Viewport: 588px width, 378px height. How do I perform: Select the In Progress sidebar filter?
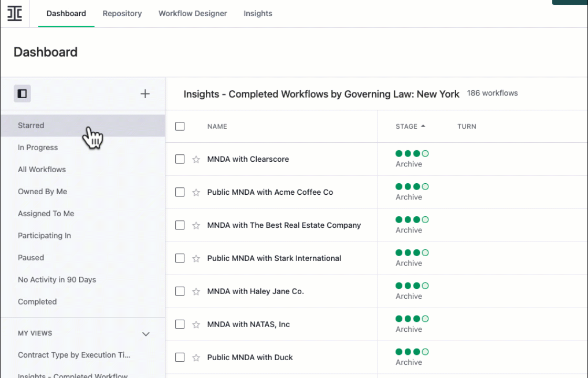tap(38, 148)
